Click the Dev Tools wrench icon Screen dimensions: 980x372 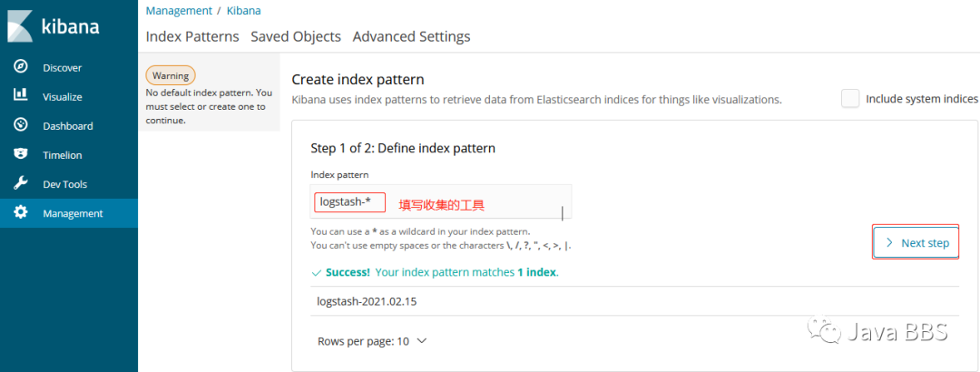(x=20, y=184)
